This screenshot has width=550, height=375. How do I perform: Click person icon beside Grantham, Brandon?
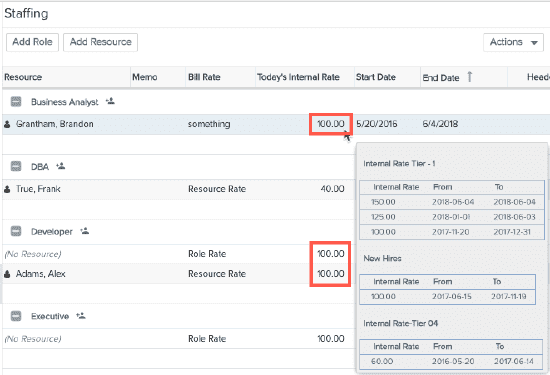(x=7, y=124)
